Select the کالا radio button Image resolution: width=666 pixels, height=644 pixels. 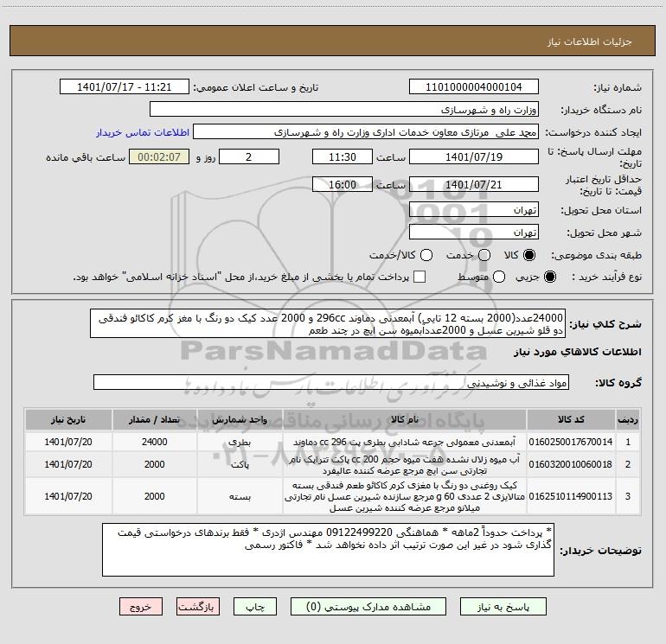click(x=529, y=255)
